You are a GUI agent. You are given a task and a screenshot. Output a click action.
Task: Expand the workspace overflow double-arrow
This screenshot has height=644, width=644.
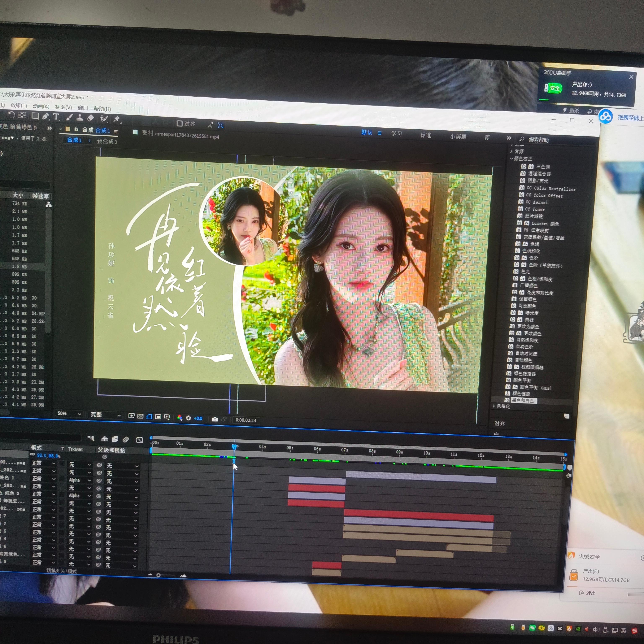pos(509,138)
